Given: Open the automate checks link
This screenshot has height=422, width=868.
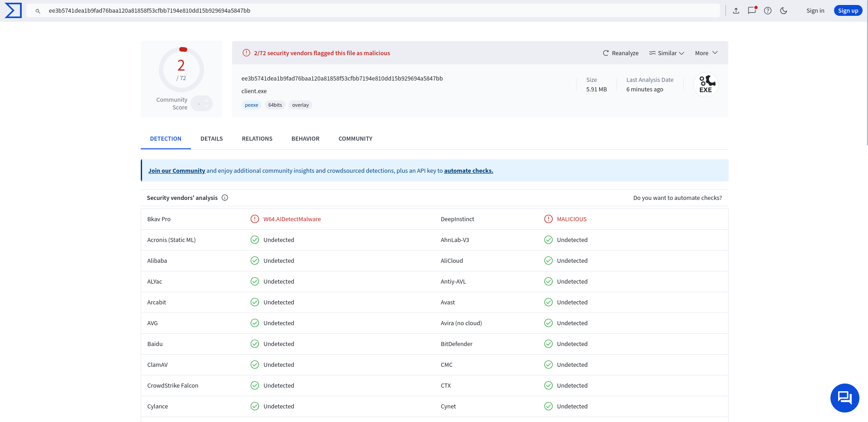Looking at the screenshot, I should [x=468, y=171].
